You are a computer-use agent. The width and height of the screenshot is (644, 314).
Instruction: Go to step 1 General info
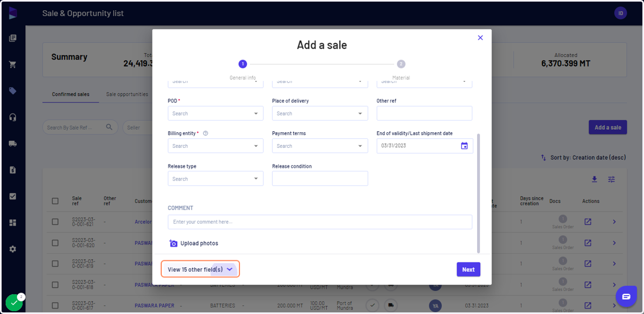(243, 64)
